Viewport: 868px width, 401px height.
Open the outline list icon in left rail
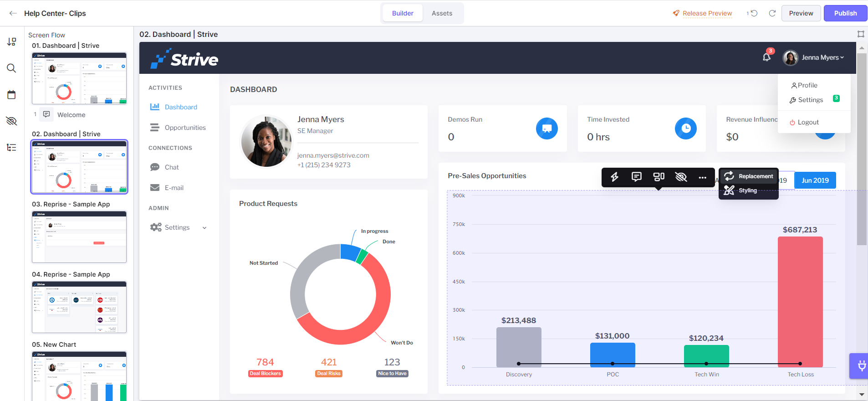point(12,147)
